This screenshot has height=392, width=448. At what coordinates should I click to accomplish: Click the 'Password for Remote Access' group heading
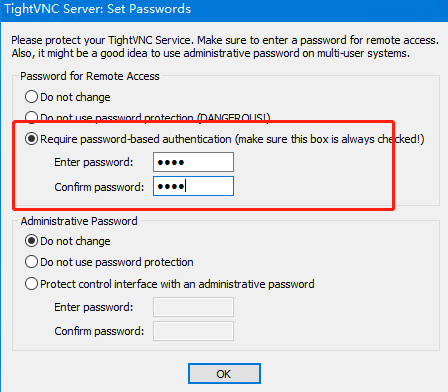(90, 76)
